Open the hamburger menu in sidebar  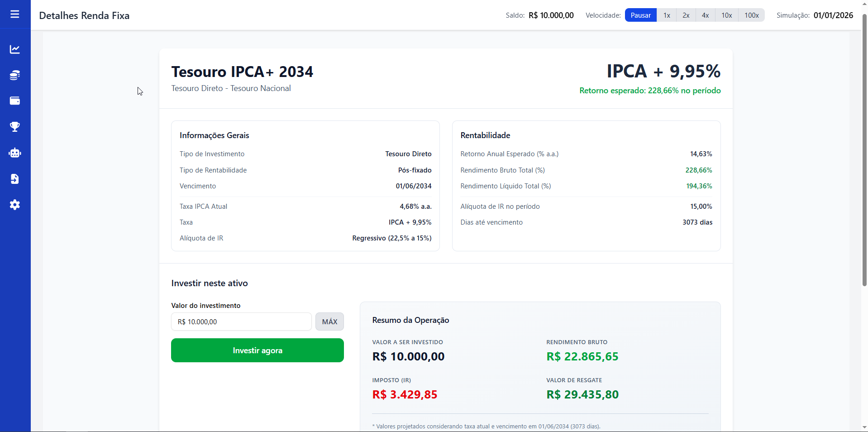pyautogui.click(x=15, y=14)
